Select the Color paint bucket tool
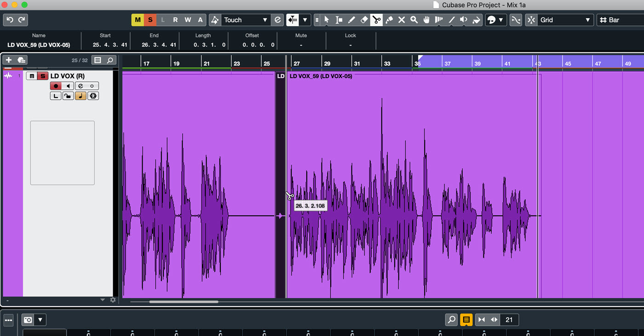644x336 pixels. tap(476, 20)
